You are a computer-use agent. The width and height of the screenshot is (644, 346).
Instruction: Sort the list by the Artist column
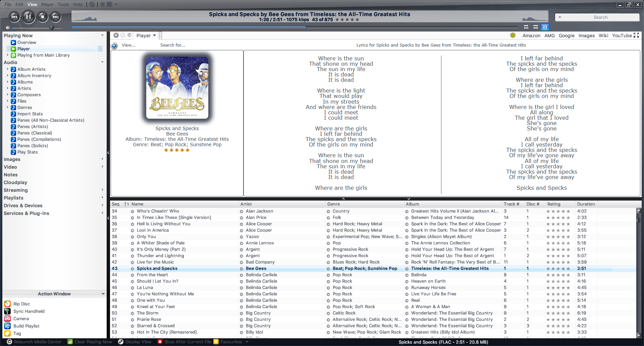coord(282,204)
